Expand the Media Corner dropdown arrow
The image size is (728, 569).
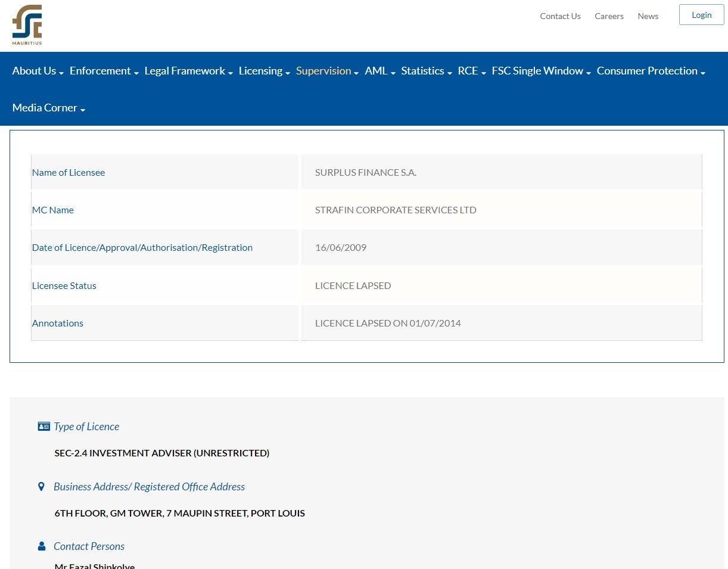coord(82,110)
